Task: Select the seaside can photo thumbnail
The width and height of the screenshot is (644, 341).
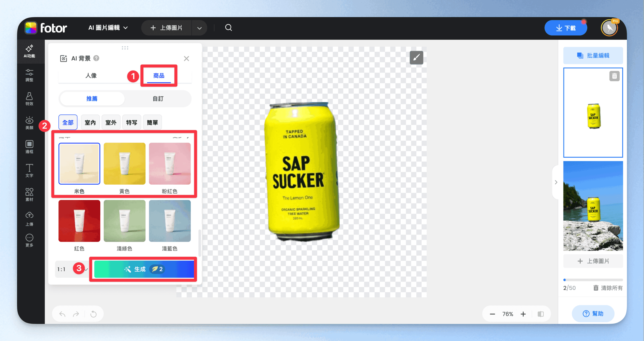Action: (x=593, y=206)
